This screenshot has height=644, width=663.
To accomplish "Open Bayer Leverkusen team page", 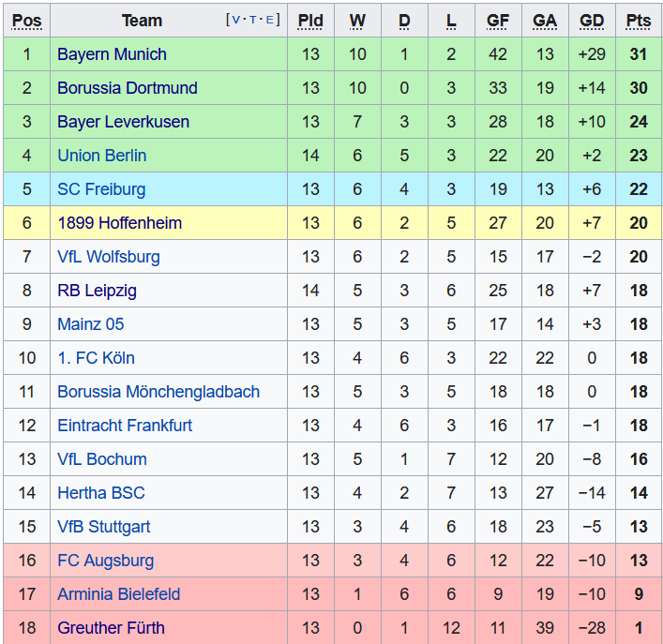I will coord(123,122).
